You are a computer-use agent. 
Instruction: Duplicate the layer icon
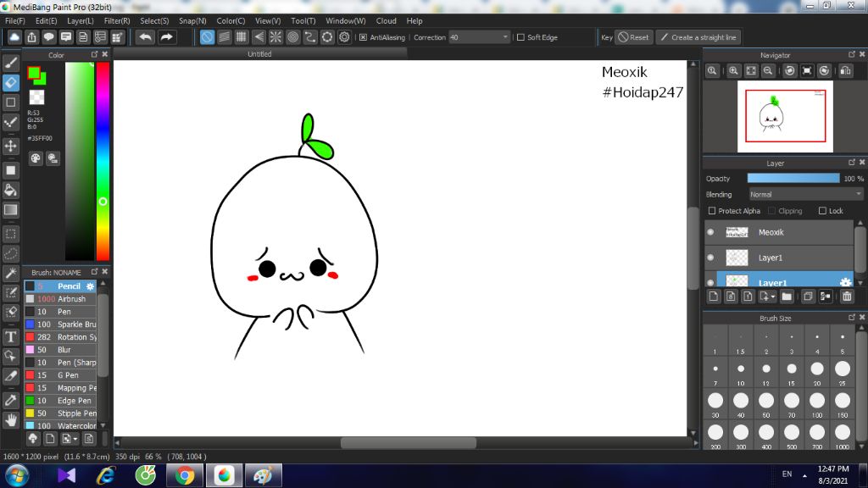(808, 297)
